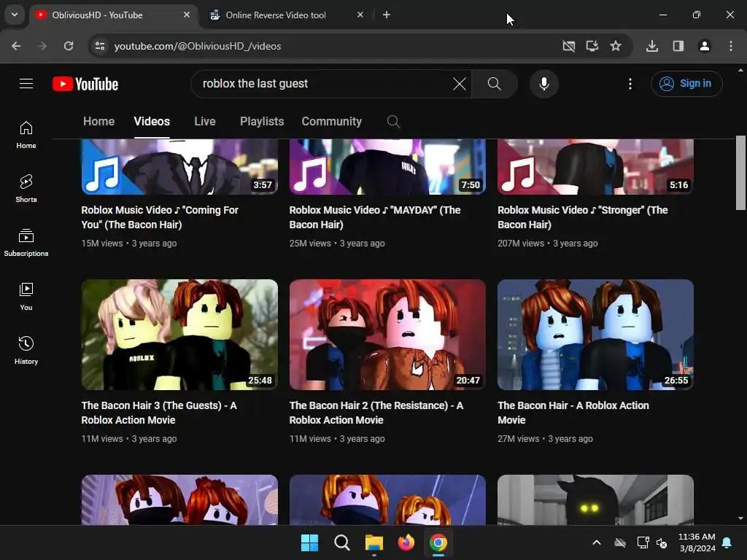Go to Home in the sidebar
747x560 pixels.
pyautogui.click(x=26, y=135)
